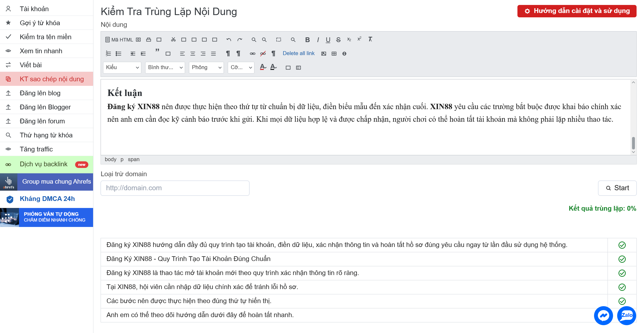This screenshot has width=644, height=333.
Task: Click the insert image icon
Action: (323, 53)
